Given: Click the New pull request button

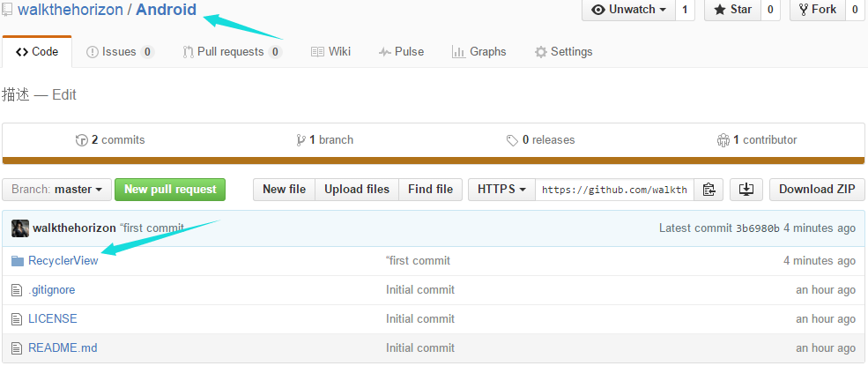Looking at the screenshot, I should pyautogui.click(x=170, y=190).
